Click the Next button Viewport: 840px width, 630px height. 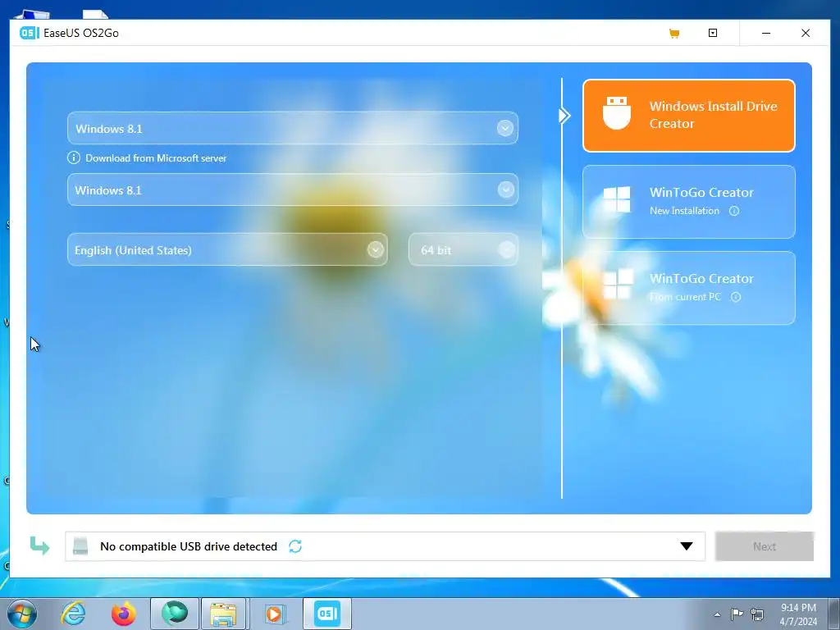(765, 546)
